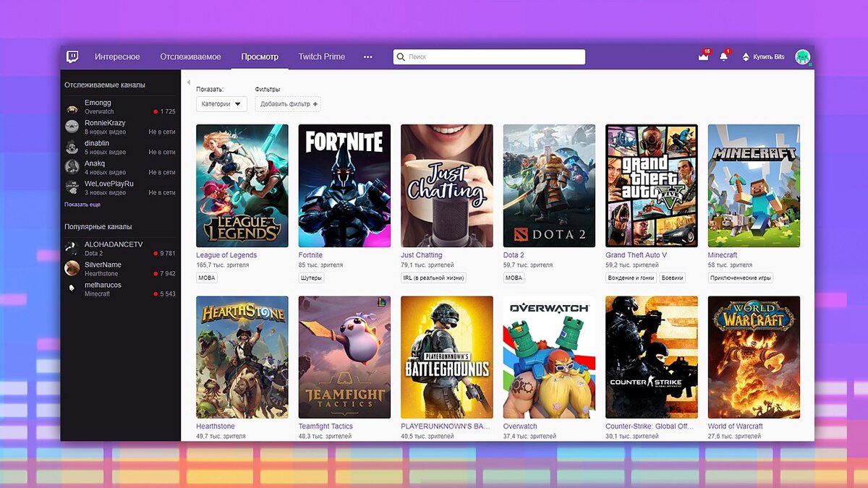The image size is (868, 488).
Task: Open the Overwatch cover art
Action: coord(550,357)
